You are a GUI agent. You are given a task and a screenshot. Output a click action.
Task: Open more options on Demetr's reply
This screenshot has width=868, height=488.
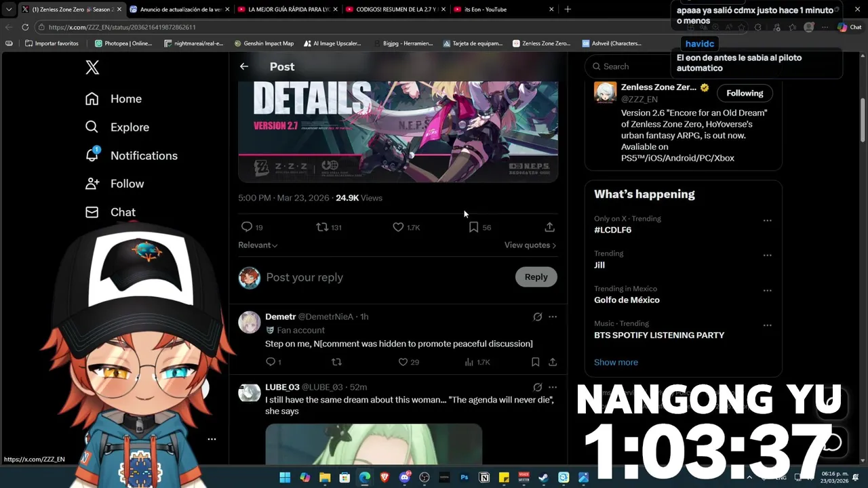553,317
